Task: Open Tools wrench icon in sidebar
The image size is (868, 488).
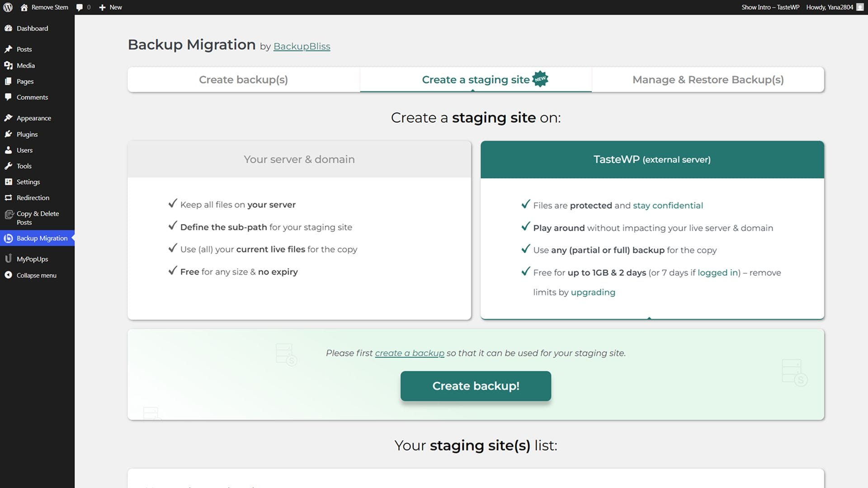Action: point(8,166)
